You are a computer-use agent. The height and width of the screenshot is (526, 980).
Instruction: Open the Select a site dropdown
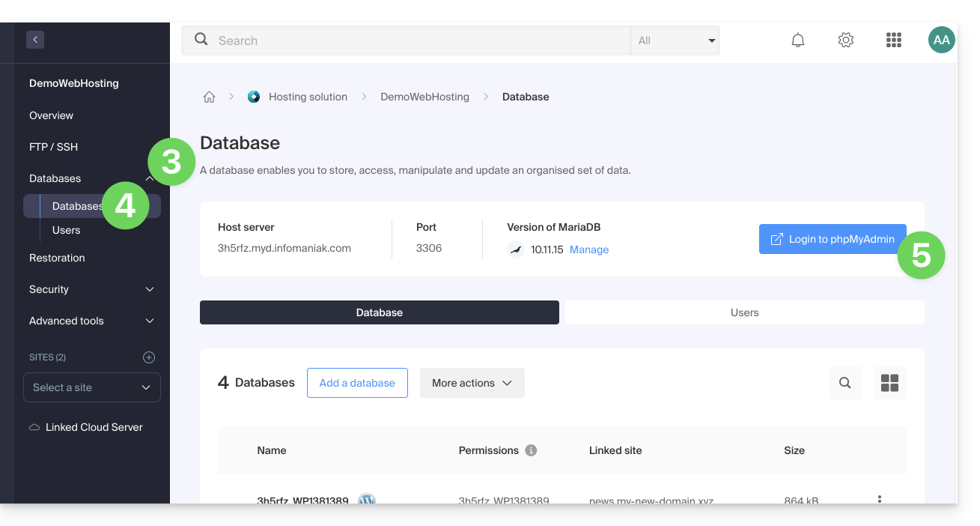(x=91, y=387)
